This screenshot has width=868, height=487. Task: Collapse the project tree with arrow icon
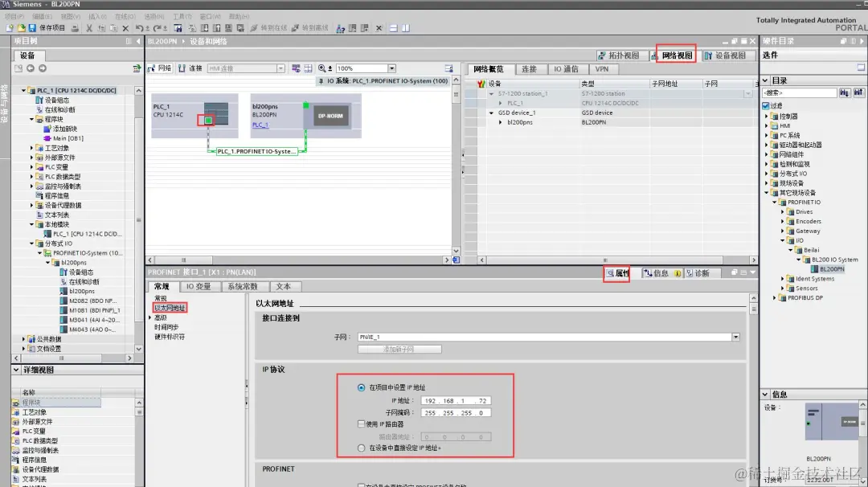point(138,41)
